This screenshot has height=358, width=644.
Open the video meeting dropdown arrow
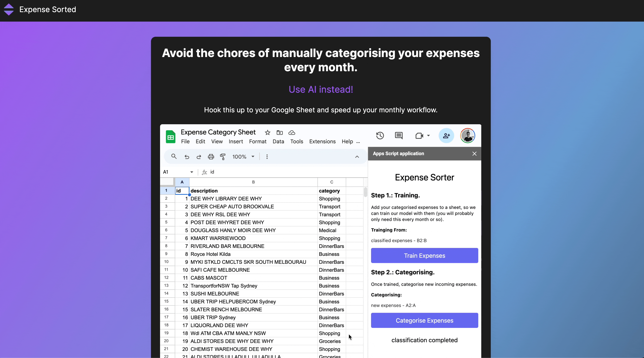pos(428,136)
